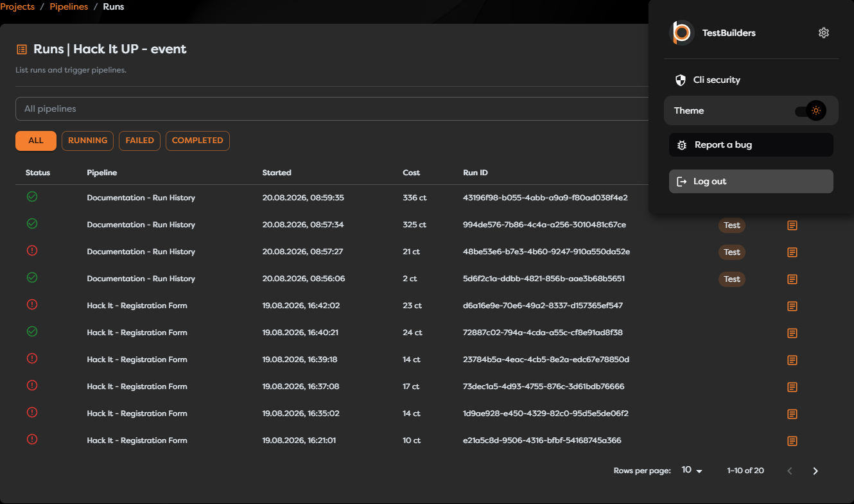This screenshot has width=854, height=504.
Task: Open log icon for run e21a5c8d
Action: point(792,441)
